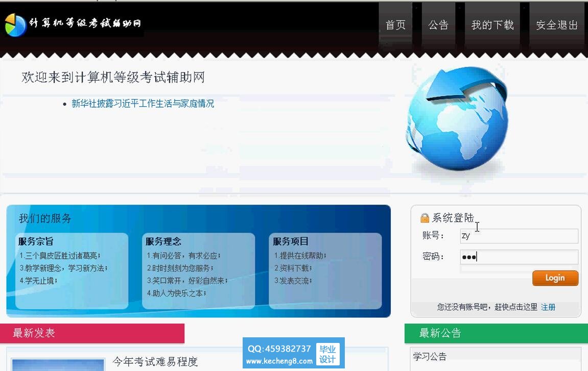Click the orange Login button
The width and height of the screenshot is (588, 371).
coord(555,278)
